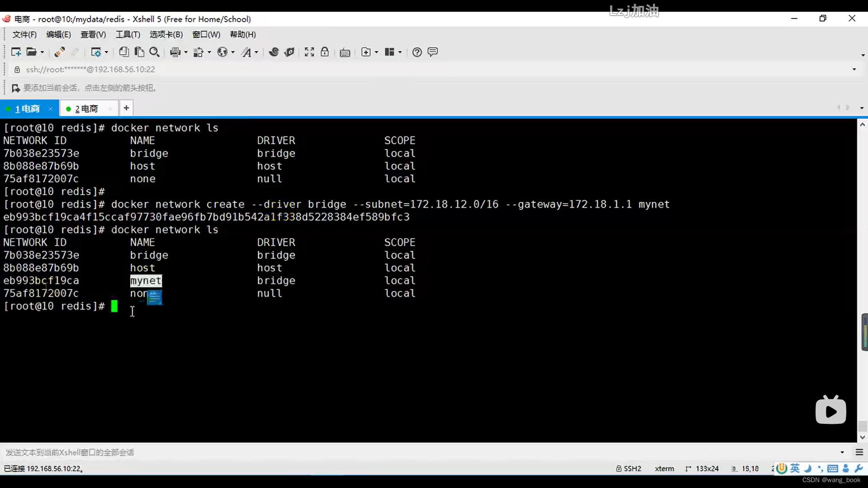
Task: Click the 工具(T) tools menu
Action: pyautogui.click(x=127, y=34)
